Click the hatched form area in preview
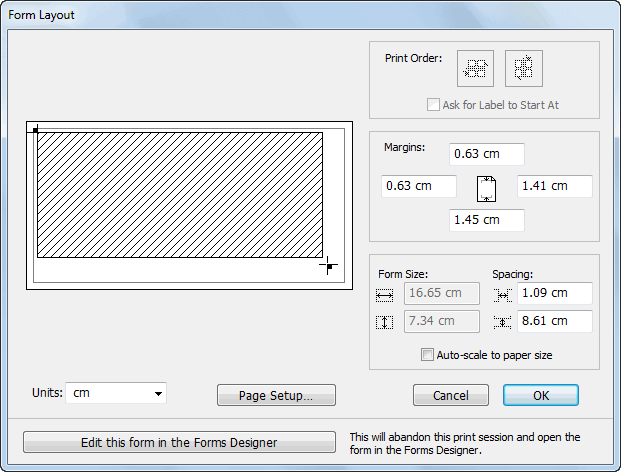The width and height of the screenshot is (621, 472). pyautogui.click(x=180, y=195)
